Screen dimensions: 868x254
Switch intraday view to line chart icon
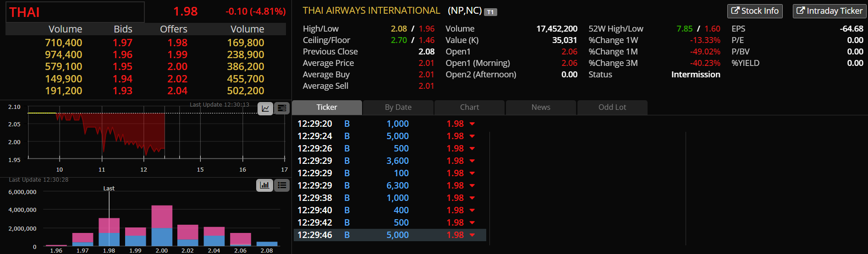(x=265, y=108)
